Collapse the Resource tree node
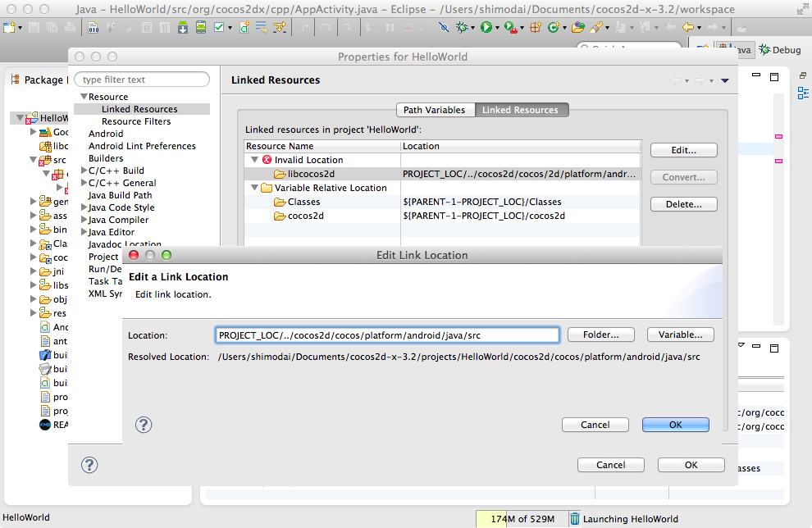 click(x=84, y=96)
